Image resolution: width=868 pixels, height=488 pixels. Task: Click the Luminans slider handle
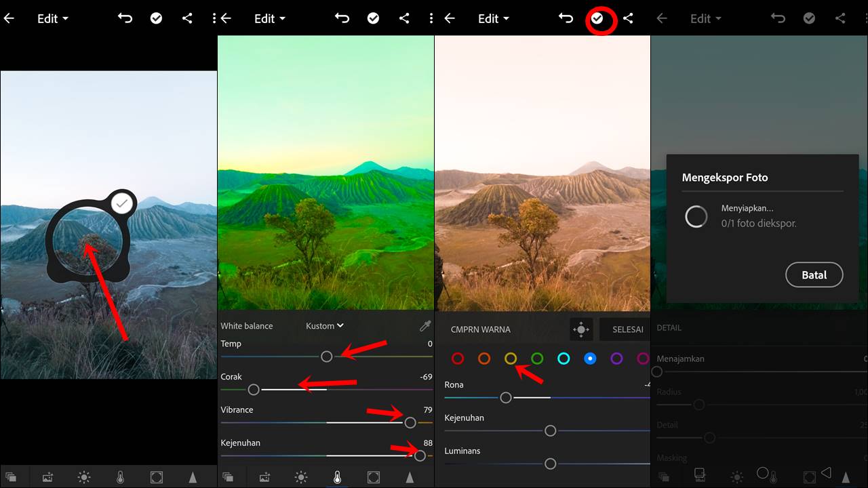[551, 464]
